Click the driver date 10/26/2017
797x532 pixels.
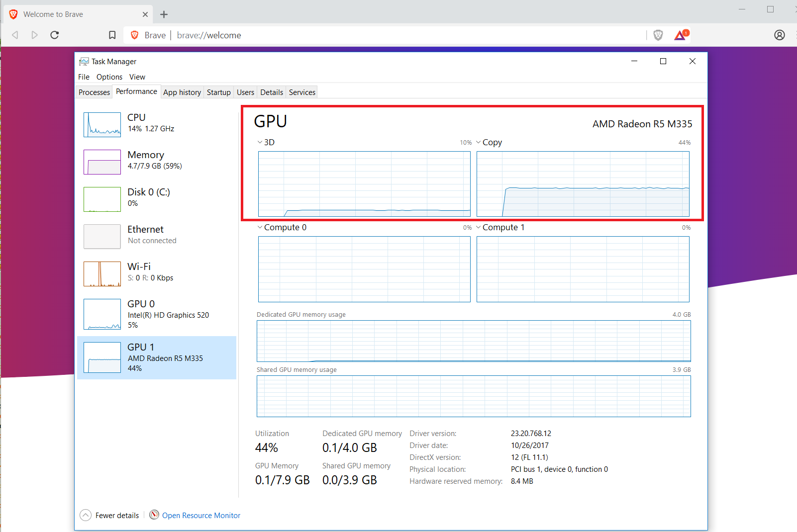[x=530, y=445]
